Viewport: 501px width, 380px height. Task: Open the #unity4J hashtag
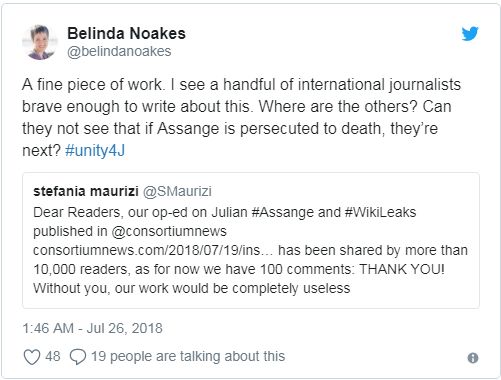click(95, 150)
